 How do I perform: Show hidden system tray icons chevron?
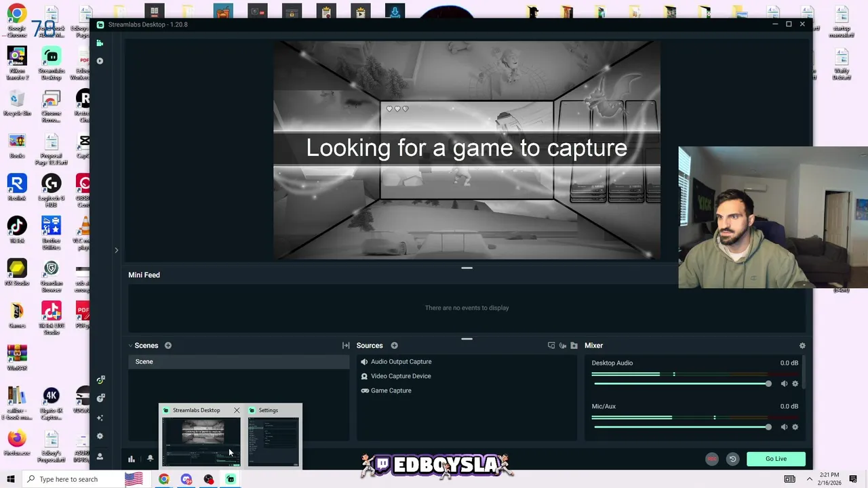coord(809,479)
